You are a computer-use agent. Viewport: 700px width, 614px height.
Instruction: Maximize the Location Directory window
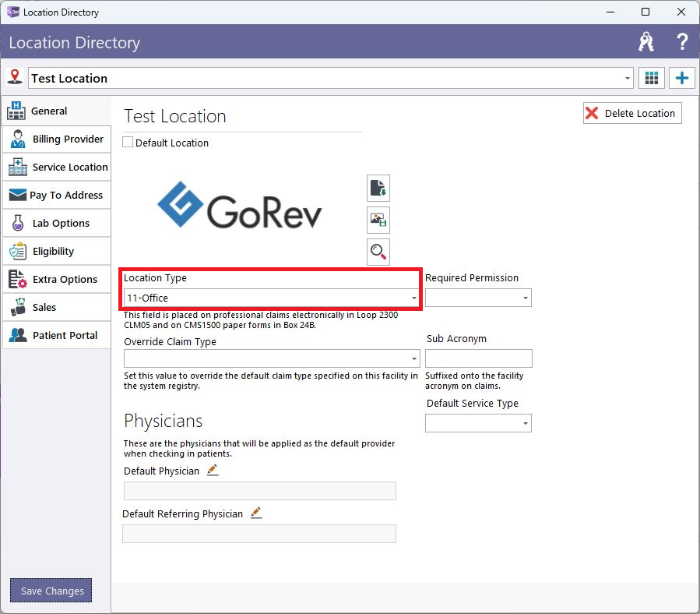[x=645, y=12]
